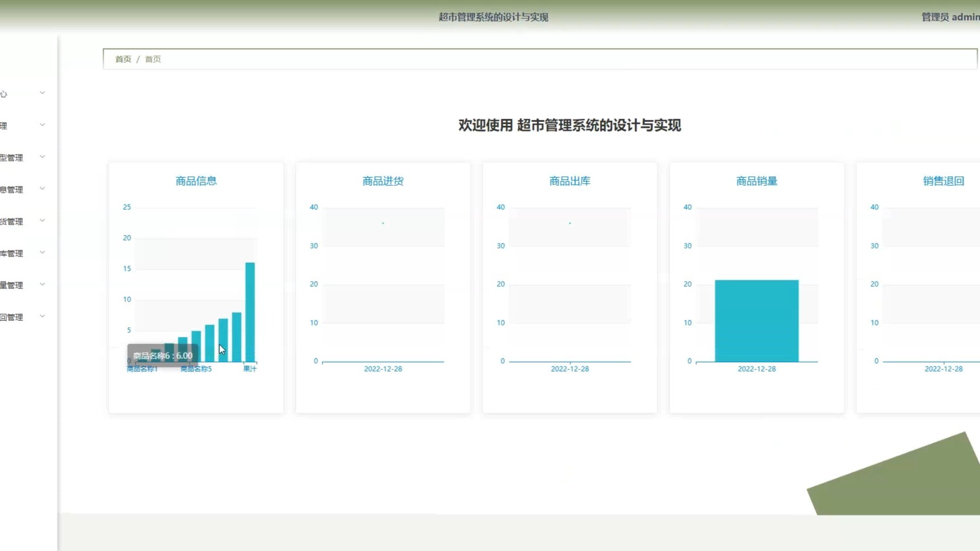Click the 果汁 x-axis label
The height and width of the screenshot is (551, 980).
click(250, 369)
